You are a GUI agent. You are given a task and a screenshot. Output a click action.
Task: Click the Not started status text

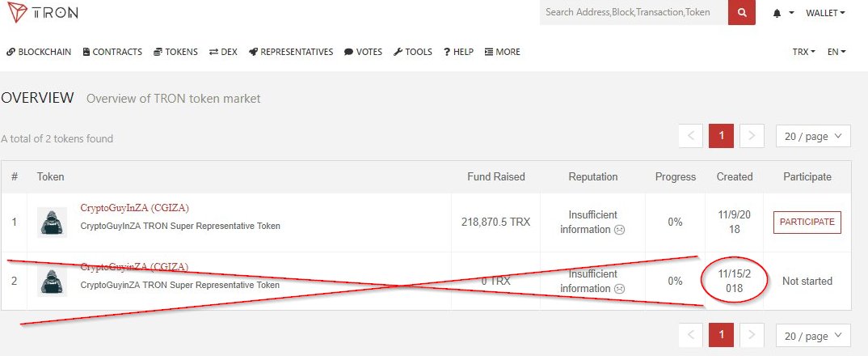807,281
